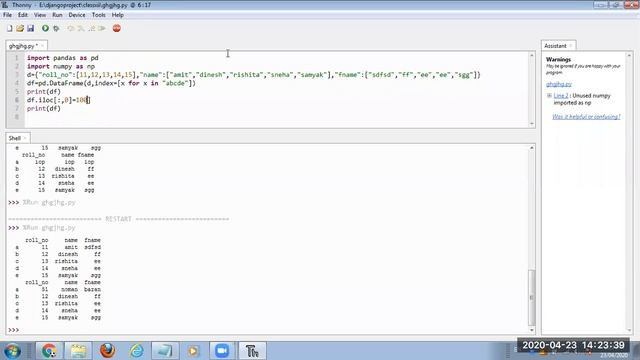Close the Assistant panel tab
The width and height of the screenshot is (640, 360).
click(x=571, y=46)
